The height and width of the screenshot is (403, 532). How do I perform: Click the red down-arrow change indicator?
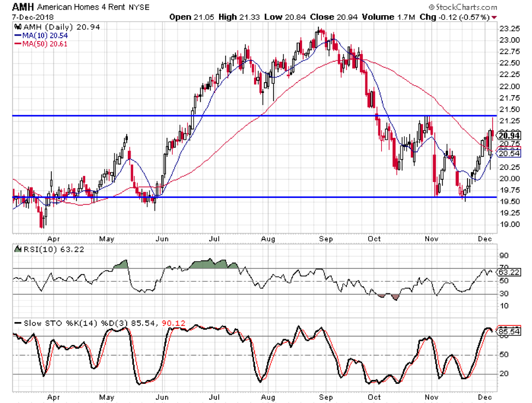click(494, 17)
